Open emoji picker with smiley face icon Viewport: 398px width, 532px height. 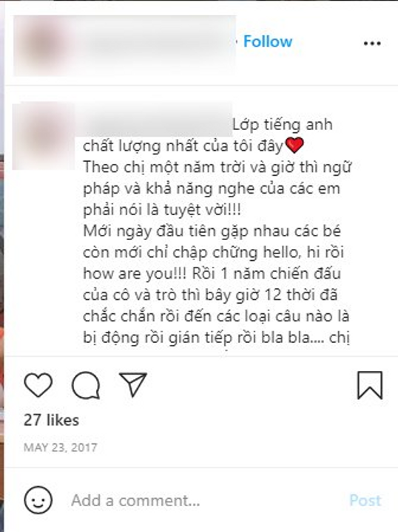point(38,500)
